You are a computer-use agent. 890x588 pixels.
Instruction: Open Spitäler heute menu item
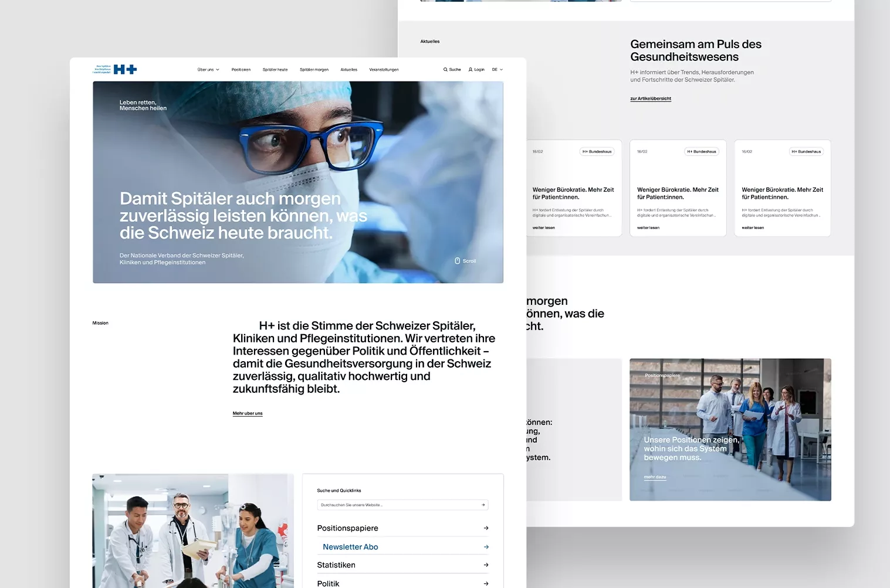275,70
